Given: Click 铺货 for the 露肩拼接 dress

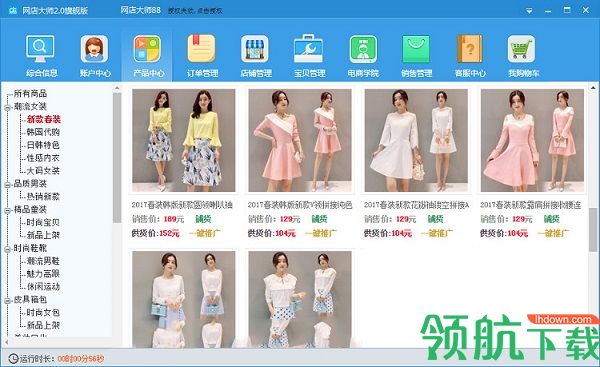Looking at the screenshot, I should (x=552, y=219).
